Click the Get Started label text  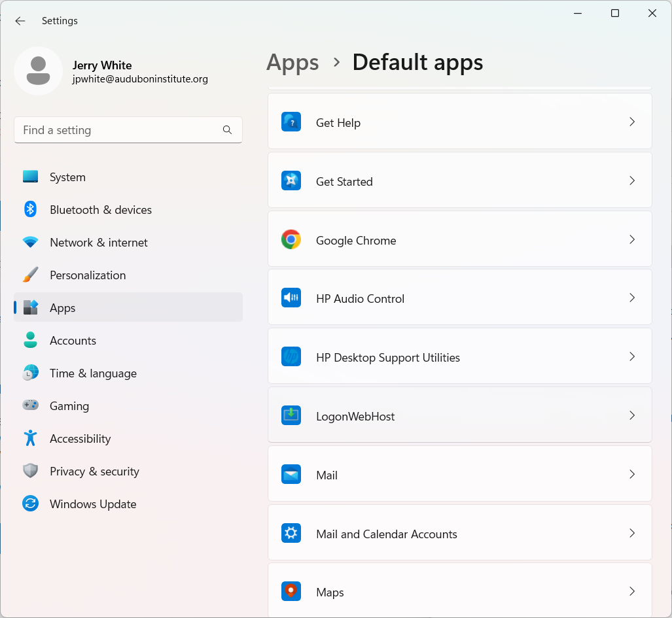344,182
